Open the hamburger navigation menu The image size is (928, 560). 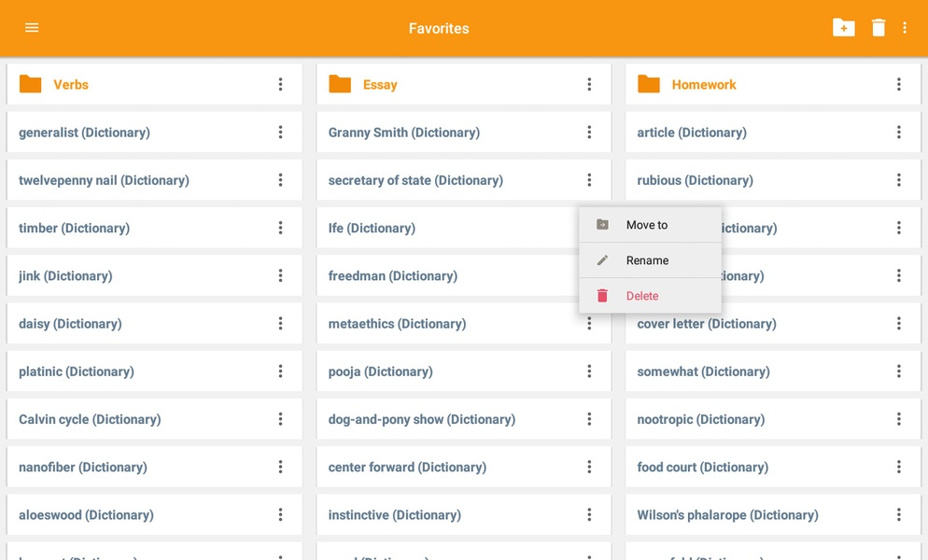32,28
